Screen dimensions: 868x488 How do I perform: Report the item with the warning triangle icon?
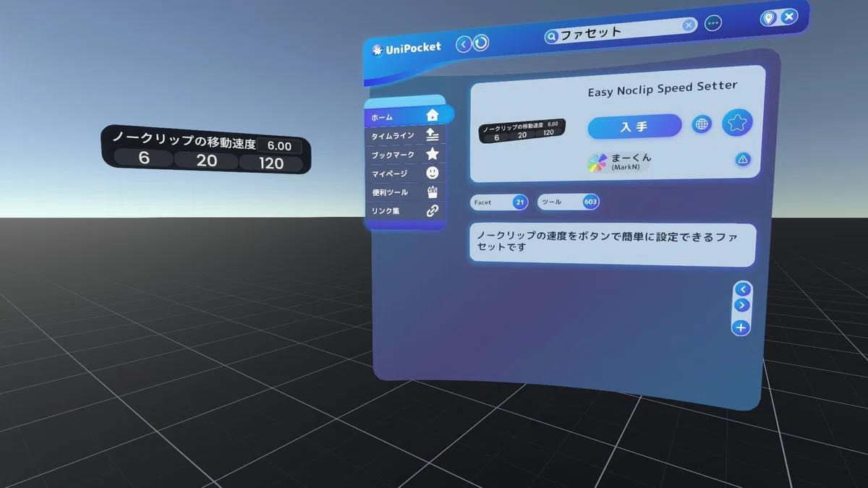[x=743, y=160]
